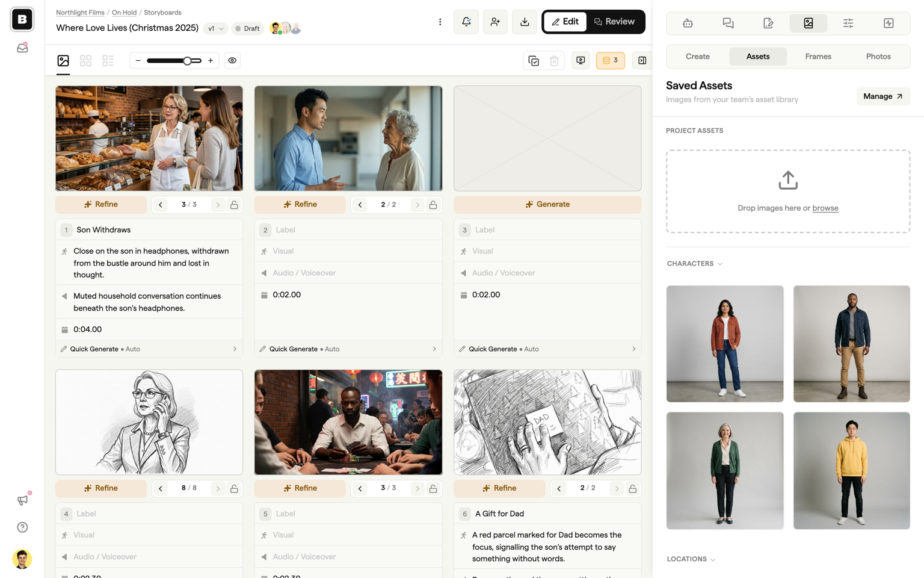The height and width of the screenshot is (578, 924).
Task: Click the presentation play icon
Action: [581, 60]
